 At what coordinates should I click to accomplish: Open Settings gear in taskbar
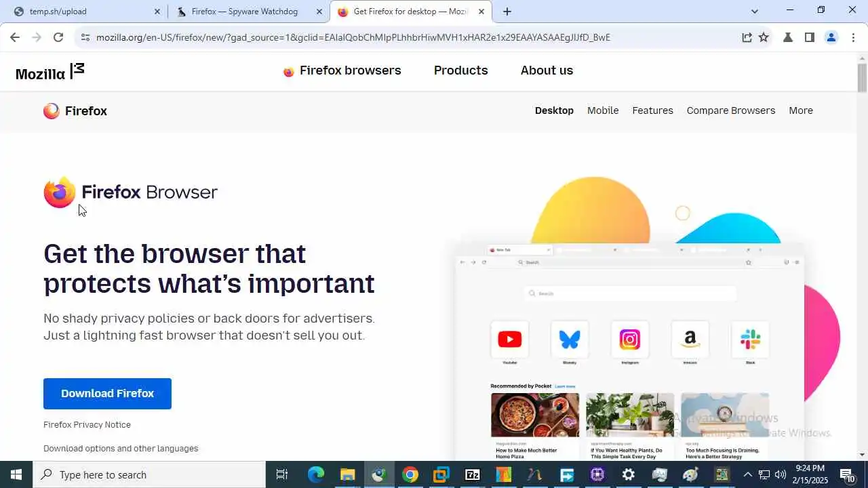(x=629, y=474)
